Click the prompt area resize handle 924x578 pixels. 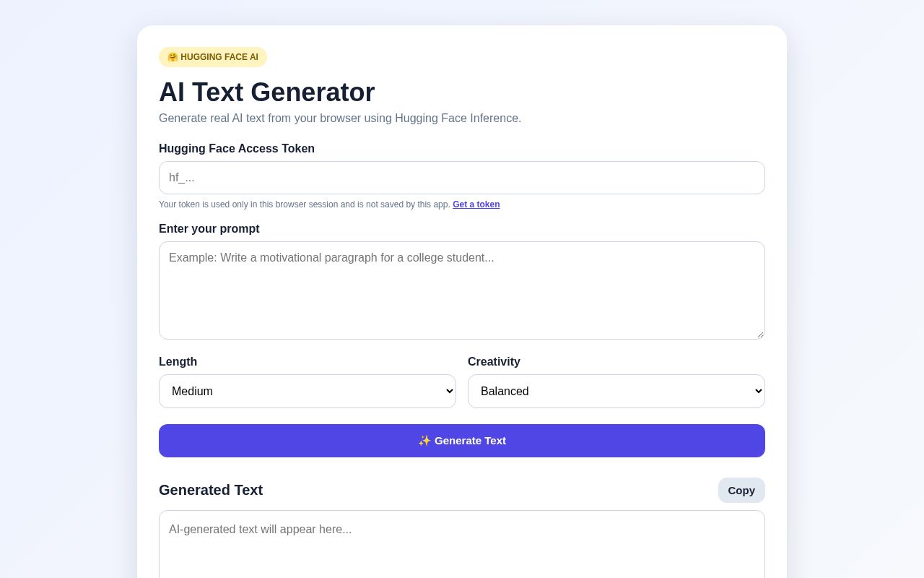point(759,334)
